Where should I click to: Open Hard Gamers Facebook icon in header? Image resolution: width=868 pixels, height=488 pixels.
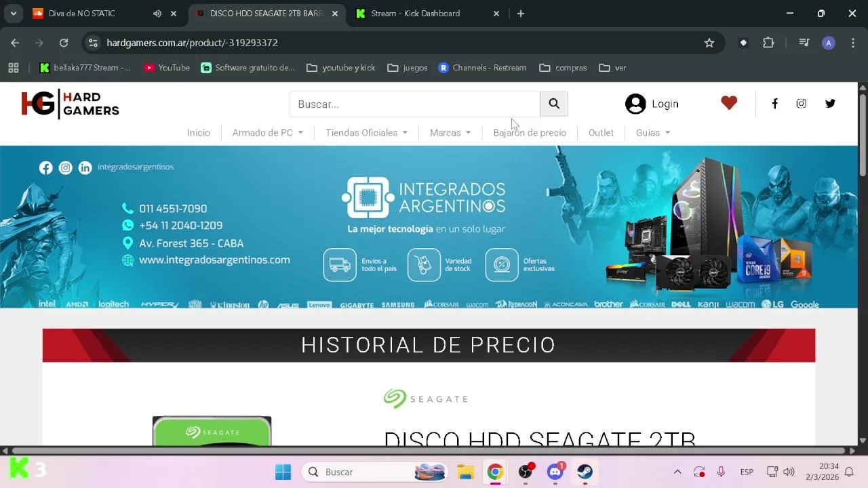pos(774,104)
